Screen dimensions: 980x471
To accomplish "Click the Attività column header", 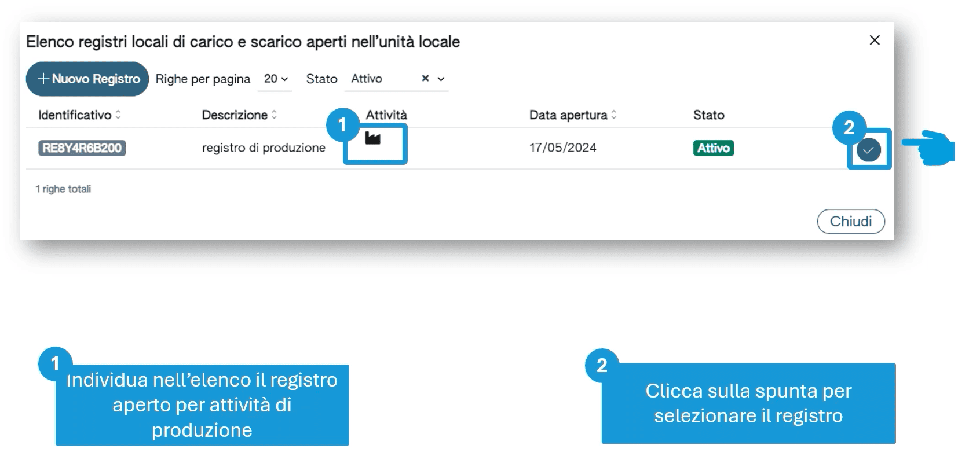I will tap(386, 115).
